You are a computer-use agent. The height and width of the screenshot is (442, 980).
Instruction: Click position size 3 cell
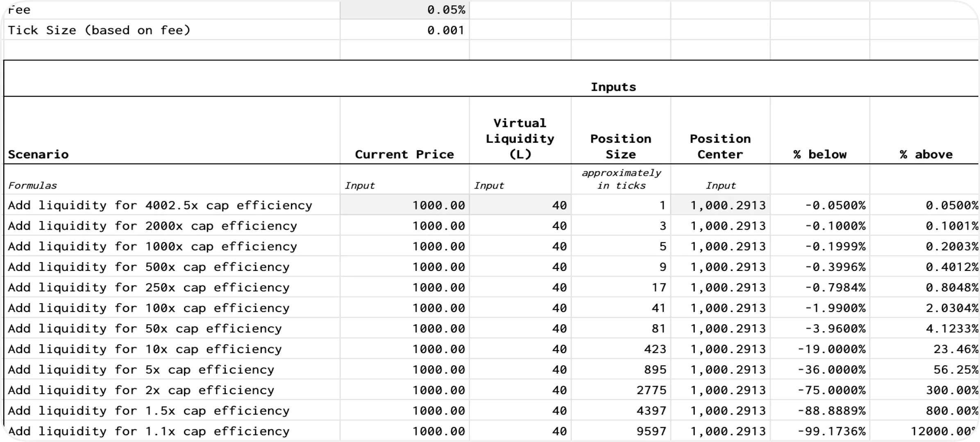pos(621,226)
